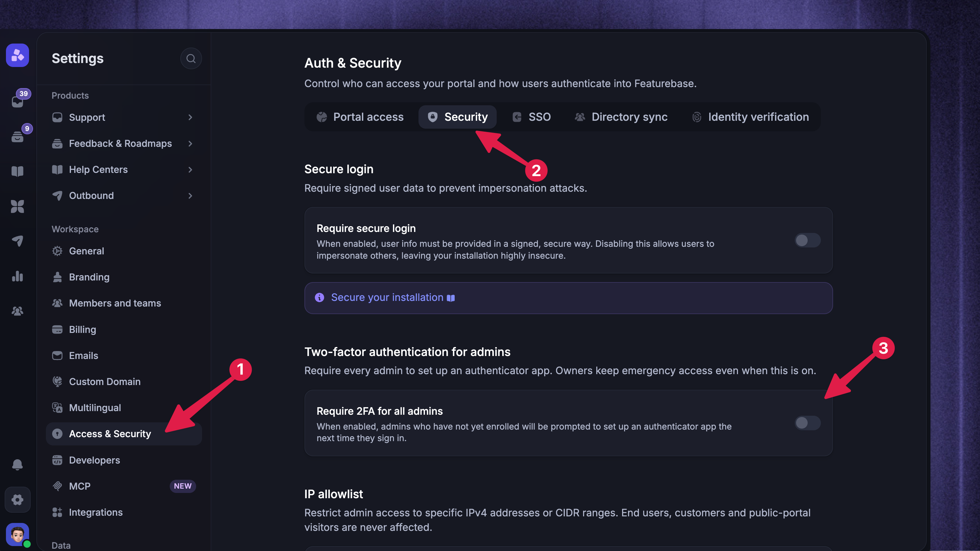Expand the Outbound submenu chevron

click(190, 196)
